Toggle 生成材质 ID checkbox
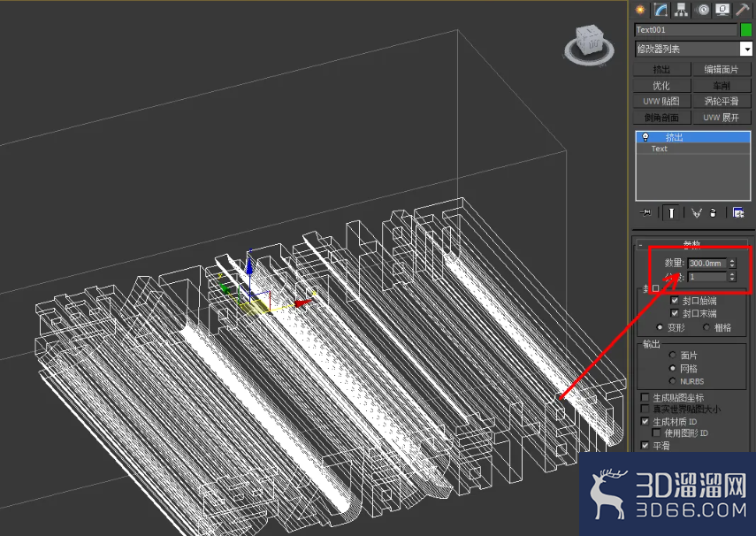756x536 pixels. pos(645,421)
